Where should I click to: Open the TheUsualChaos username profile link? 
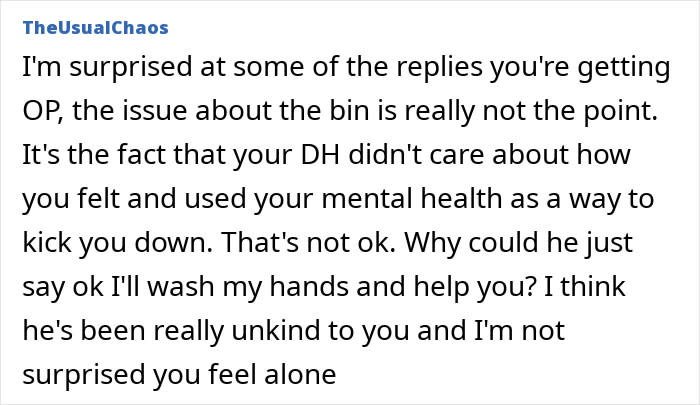pyautogui.click(x=94, y=27)
